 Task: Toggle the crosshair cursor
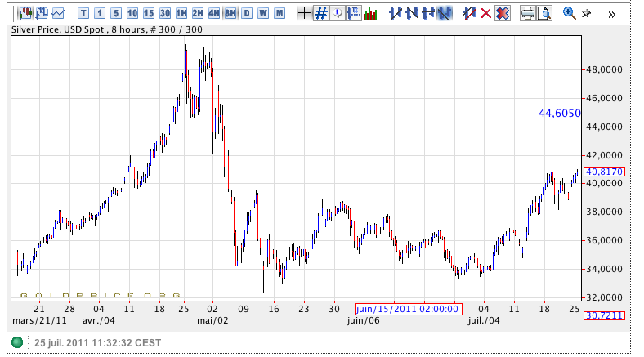[304, 13]
